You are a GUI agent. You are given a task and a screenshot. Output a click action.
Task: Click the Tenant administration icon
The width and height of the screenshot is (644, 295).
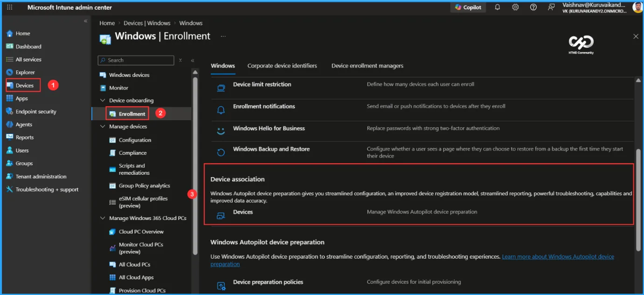(x=10, y=177)
